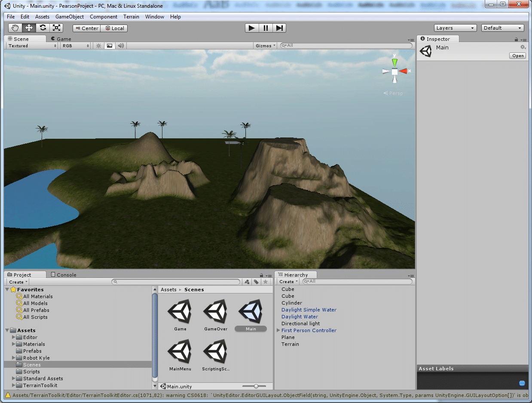The image size is (532, 403).
Task: Click the warning icon in the status bar
Action: tap(8, 395)
